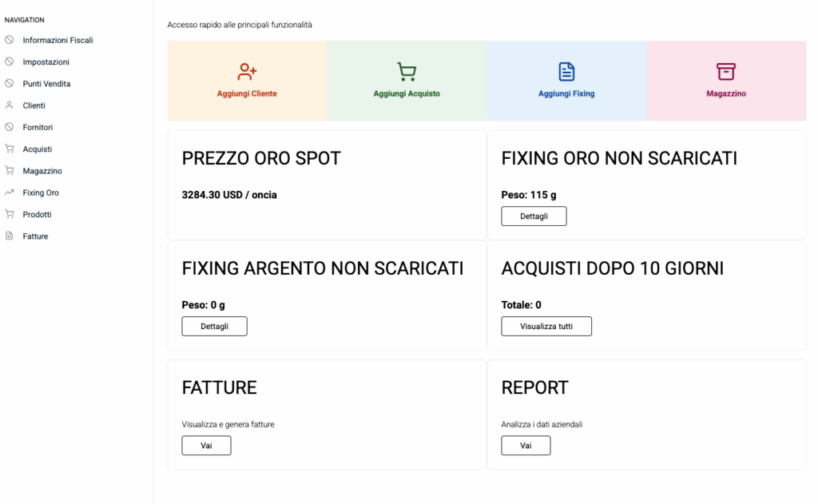Image resolution: width=818 pixels, height=504 pixels.
Task: Click the Magazzino archive box icon
Action: click(726, 72)
